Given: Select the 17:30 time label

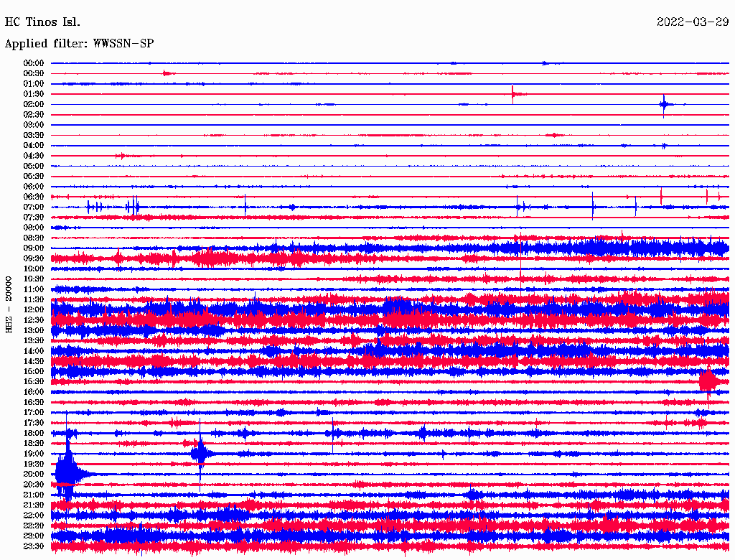Looking at the screenshot, I should coord(34,423).
